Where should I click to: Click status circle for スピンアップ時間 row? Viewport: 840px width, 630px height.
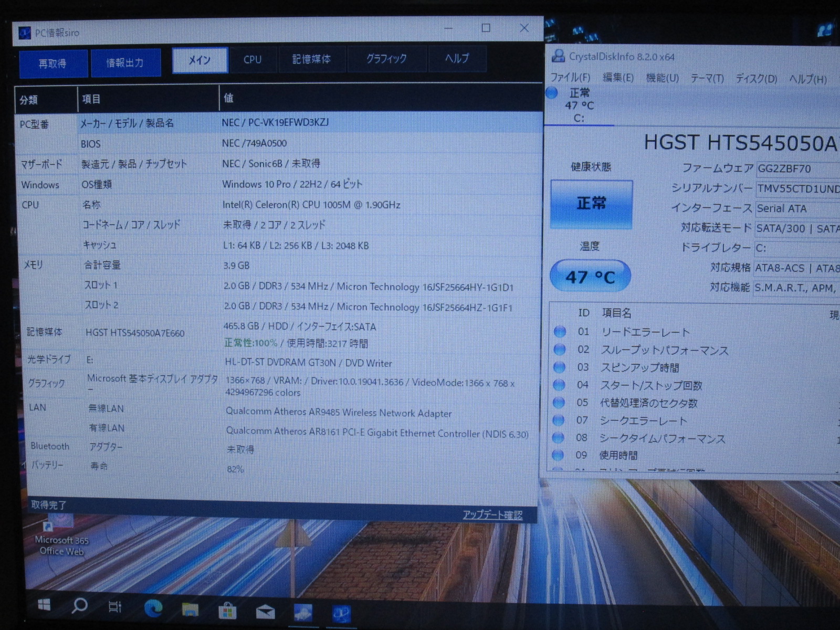[x=560, y=367]
